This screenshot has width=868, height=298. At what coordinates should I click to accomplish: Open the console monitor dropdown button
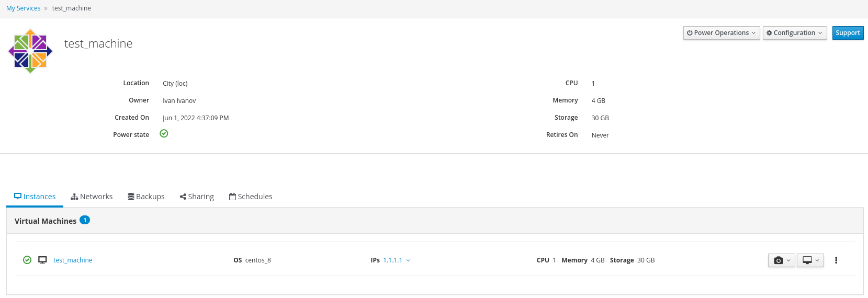pos(810,260)
